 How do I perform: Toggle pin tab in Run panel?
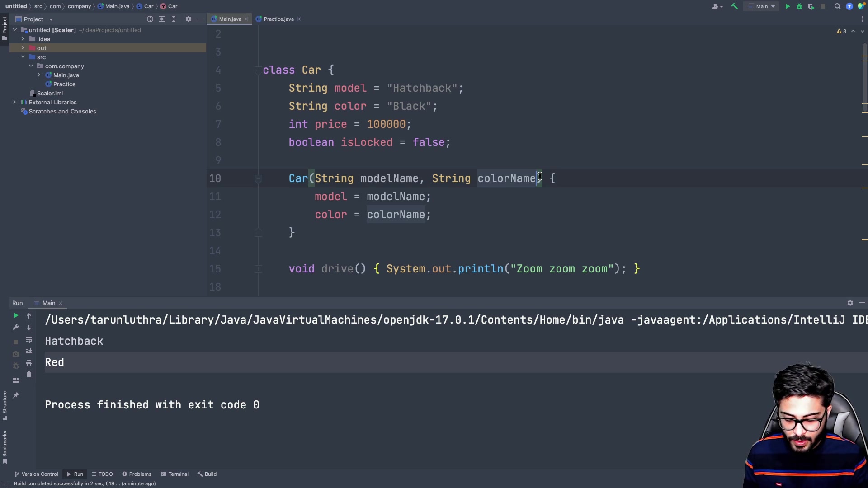point(16,395)
